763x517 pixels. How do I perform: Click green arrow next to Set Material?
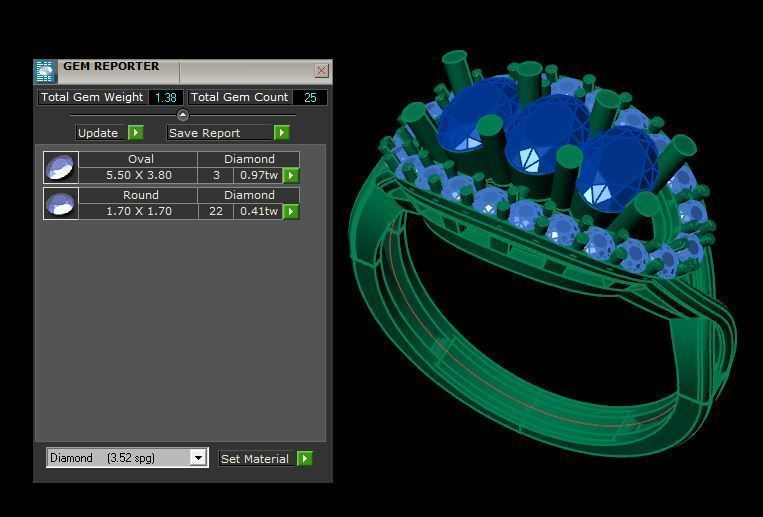(x=305, y=458)
